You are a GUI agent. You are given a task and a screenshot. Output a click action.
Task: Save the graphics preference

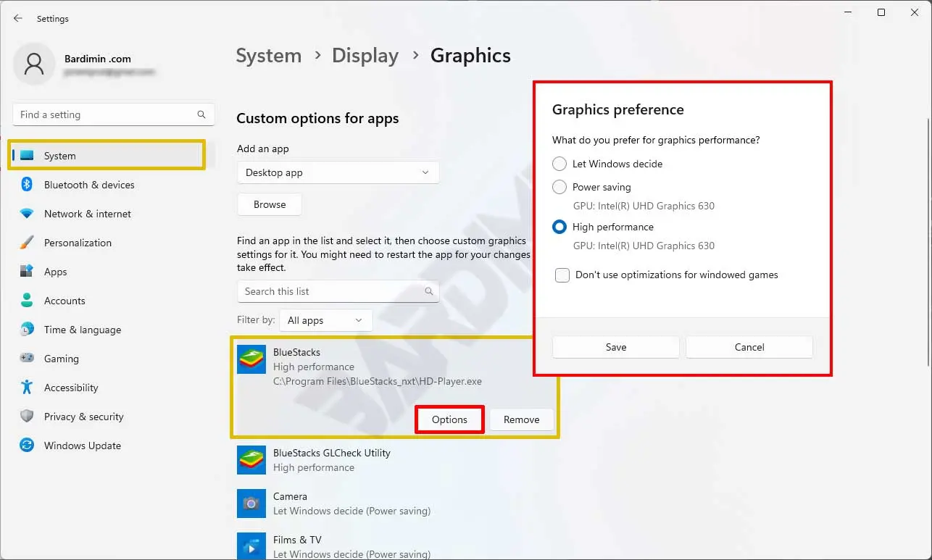[615, 347]
